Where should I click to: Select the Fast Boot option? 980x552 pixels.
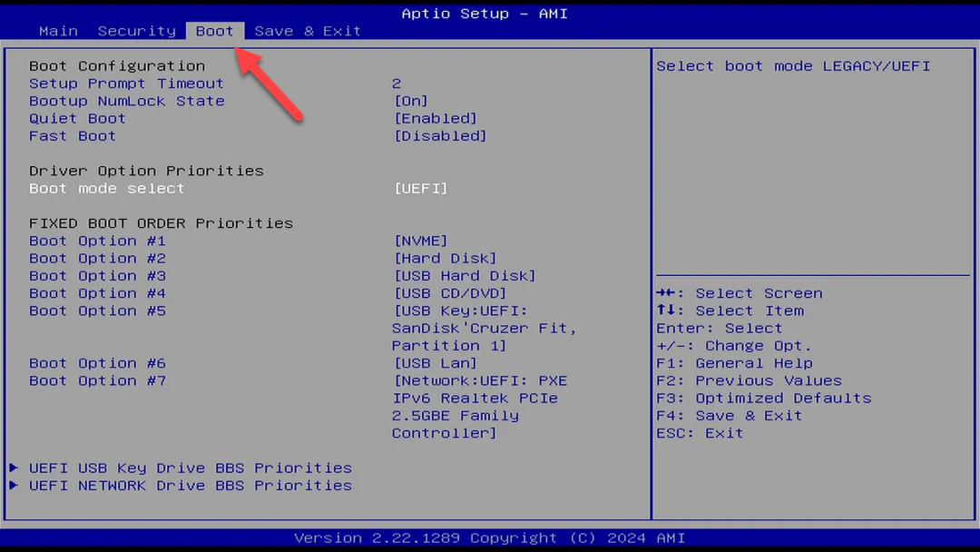(x=73, y=135)
